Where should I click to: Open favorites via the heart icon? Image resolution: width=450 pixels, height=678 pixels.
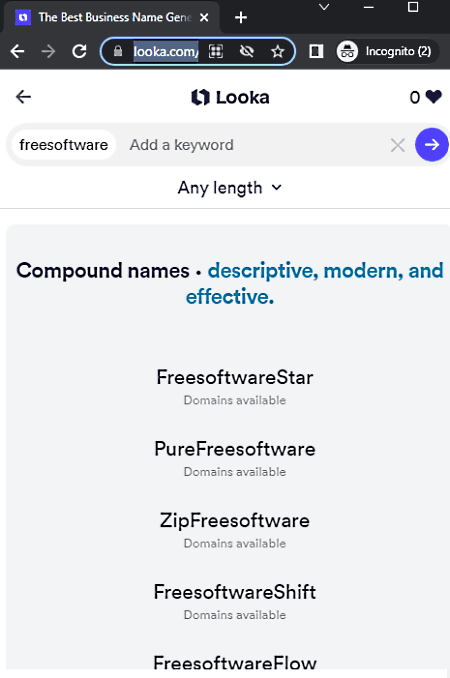[433, 97]
